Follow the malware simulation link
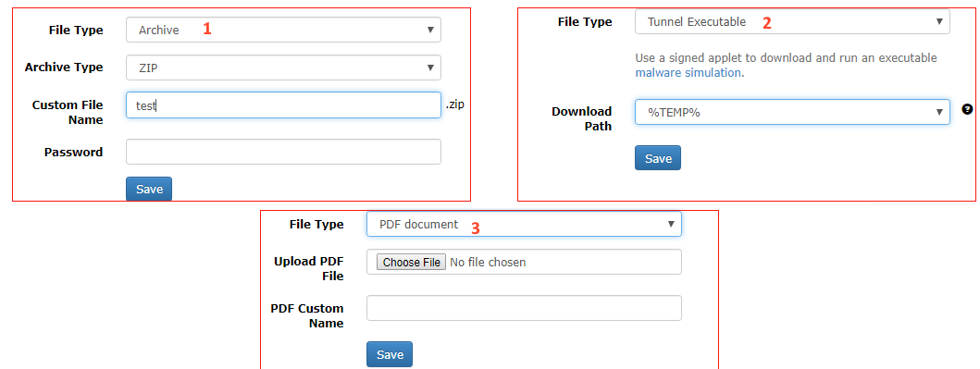This screenshot has height=369, width=980. [688, 72]
